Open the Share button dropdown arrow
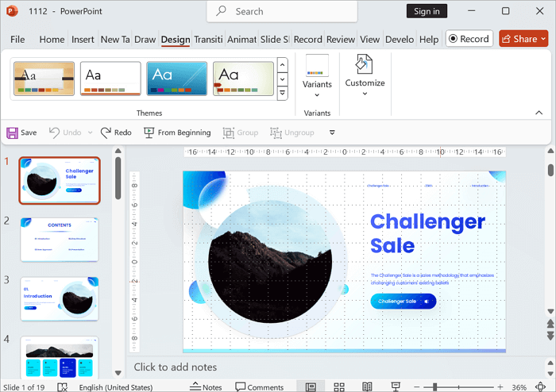 click(543, 39)
